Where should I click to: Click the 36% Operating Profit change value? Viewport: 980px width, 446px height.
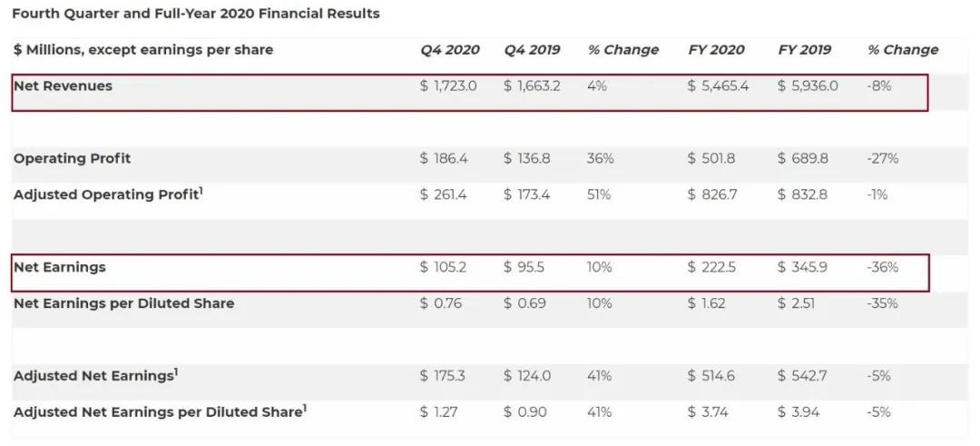[x=600, y=158]
